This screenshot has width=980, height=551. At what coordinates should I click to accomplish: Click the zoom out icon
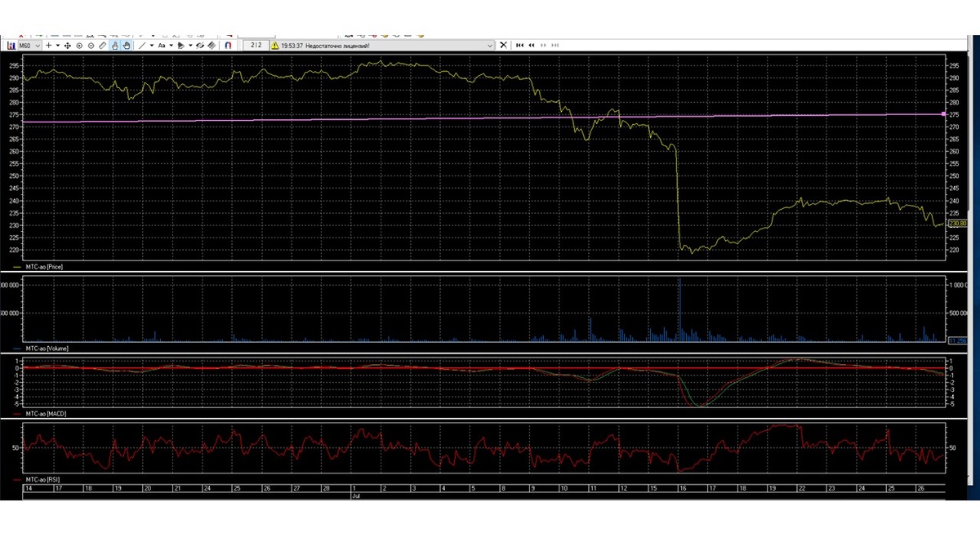[x=91, y=46]
